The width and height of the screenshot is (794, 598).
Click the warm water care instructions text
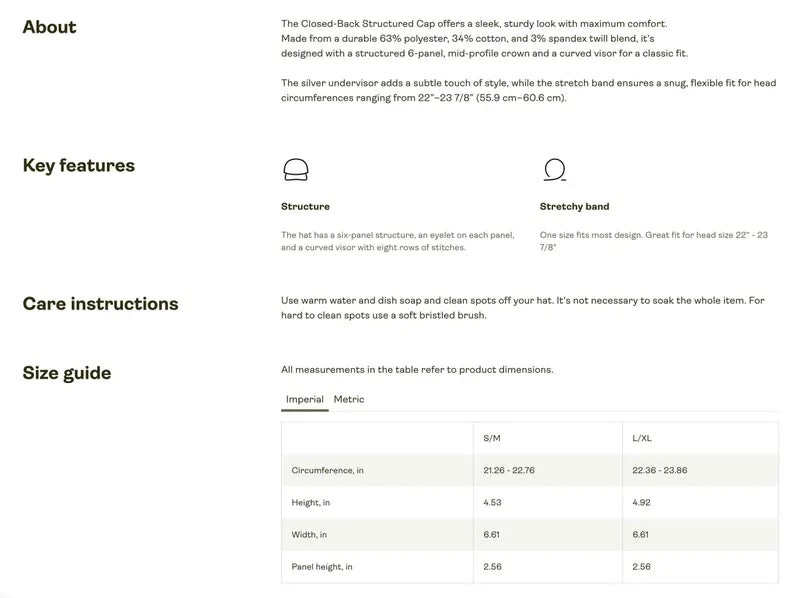(x=522, y=307)
